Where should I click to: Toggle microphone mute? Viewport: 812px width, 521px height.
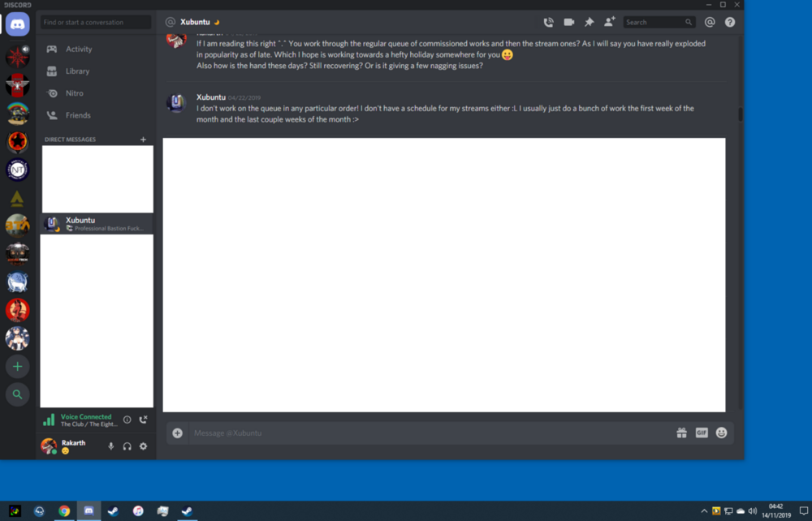pyautogui.click(x=110, y=446)
